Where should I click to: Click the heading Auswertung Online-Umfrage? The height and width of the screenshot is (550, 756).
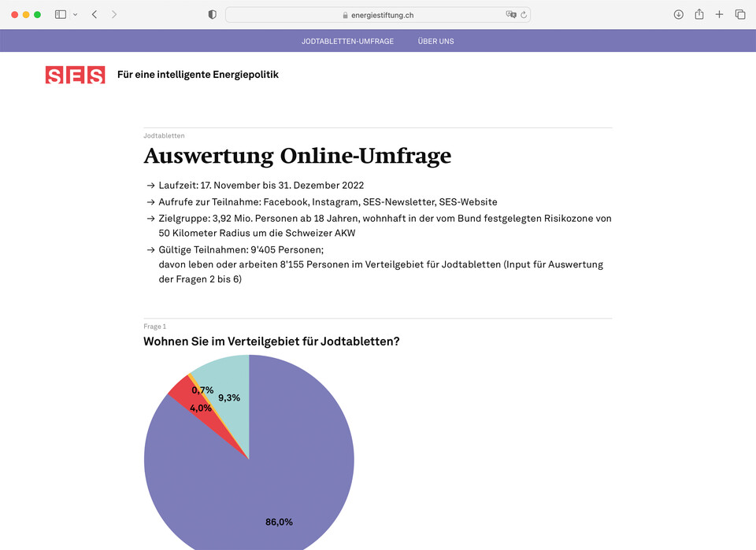[x=297, y=156]
